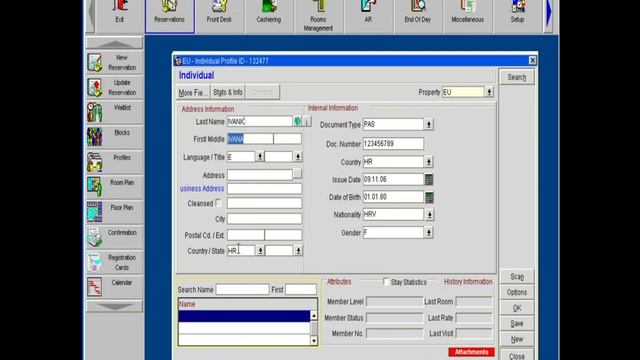Click the Postal Cd. input field
Screen dimensions: 640x360
[x=245, y=235]
